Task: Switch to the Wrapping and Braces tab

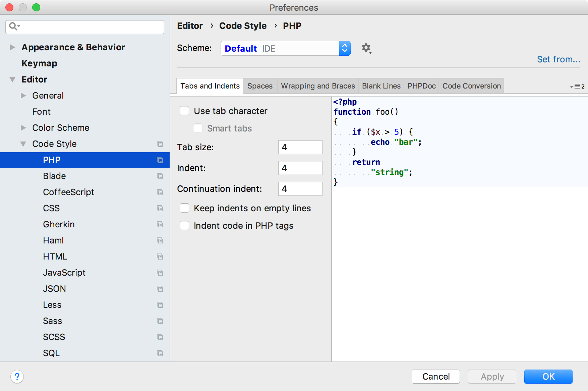Action: tap(317, 86)
